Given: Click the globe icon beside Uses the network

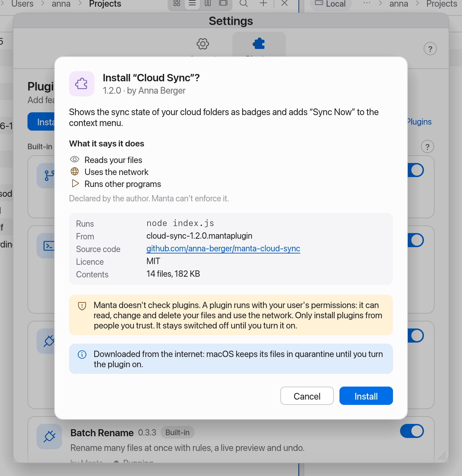Looking at the screenshot, I should pos(75,171).
